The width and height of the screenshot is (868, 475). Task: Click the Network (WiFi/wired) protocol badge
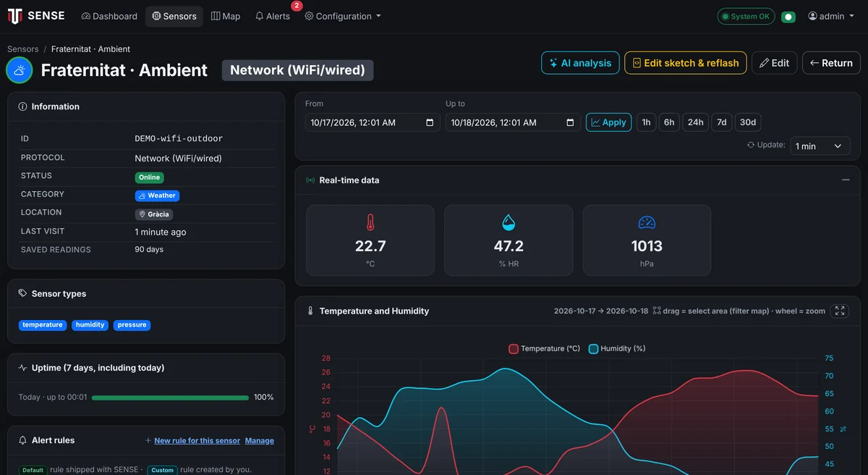click(297, 70)
